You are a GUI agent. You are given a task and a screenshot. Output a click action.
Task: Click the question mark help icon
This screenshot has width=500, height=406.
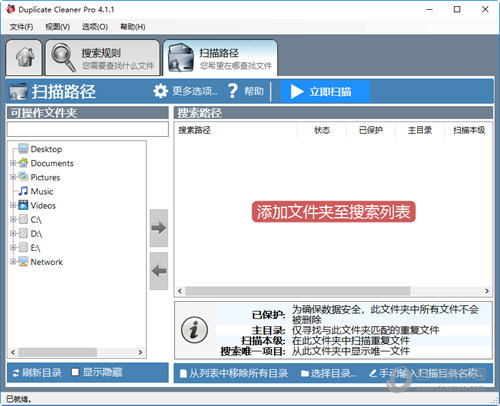[x=233, y=91]
